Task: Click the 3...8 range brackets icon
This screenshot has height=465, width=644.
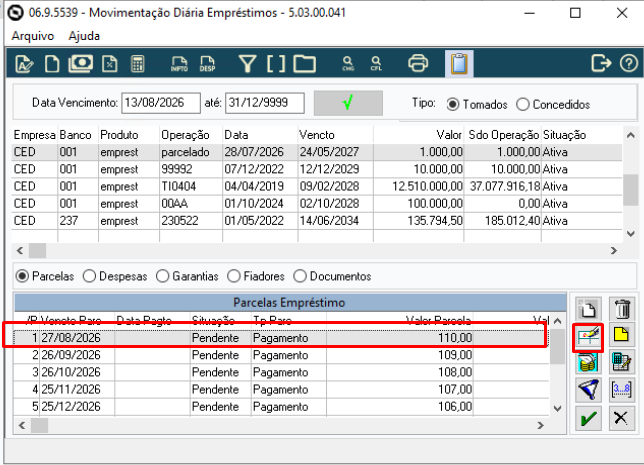Action: pyautogui.click(x=622, y=389)
